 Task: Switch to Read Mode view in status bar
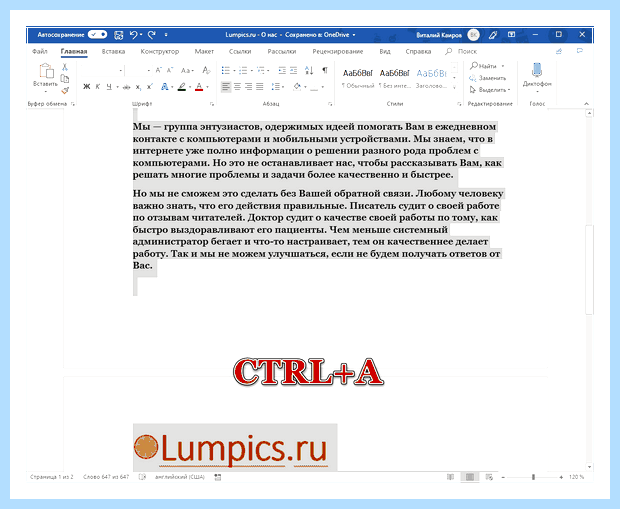tap(450, 477)
